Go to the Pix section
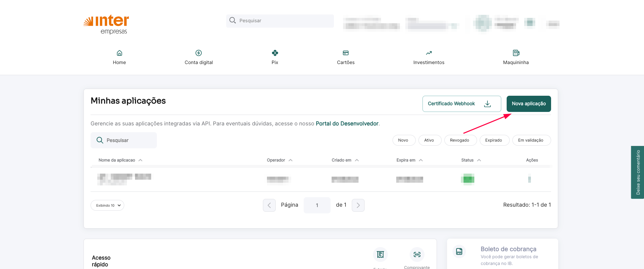Viewport: 644px width, 269px height. pyautogui.click(x=275, y=57)
